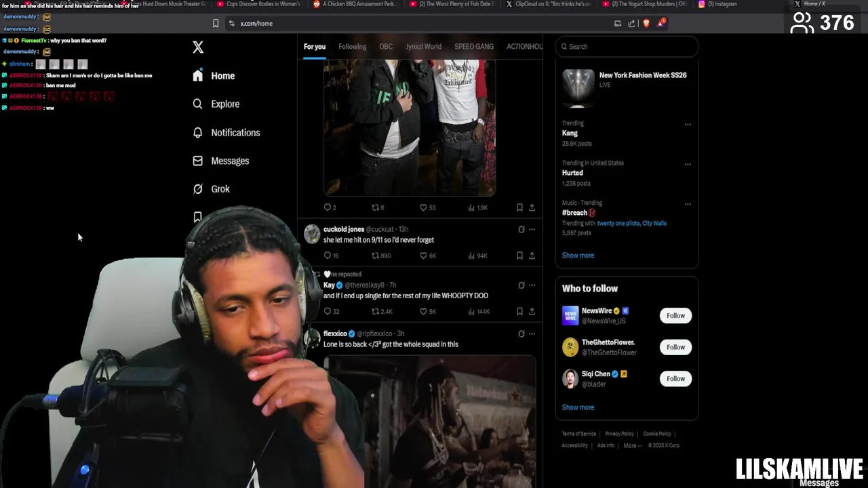Click the browser address bar x.com/home
Image resolution: width=868 pixels, height=488 pixels.
256,24
